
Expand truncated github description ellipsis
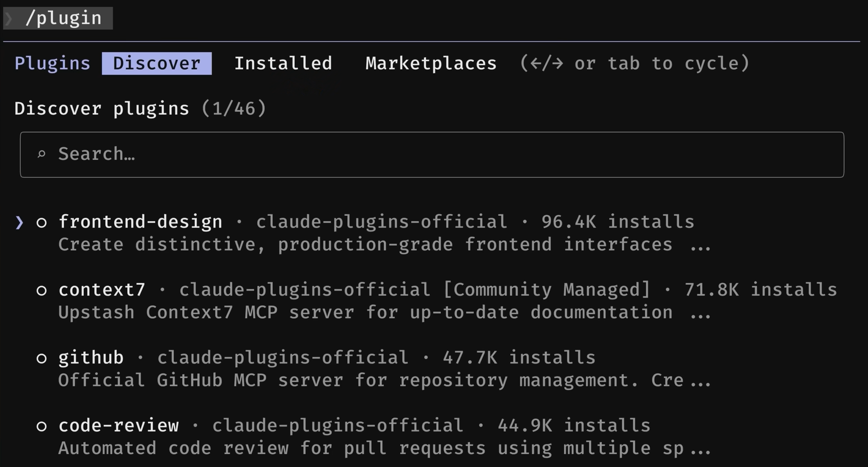(700, 382)
